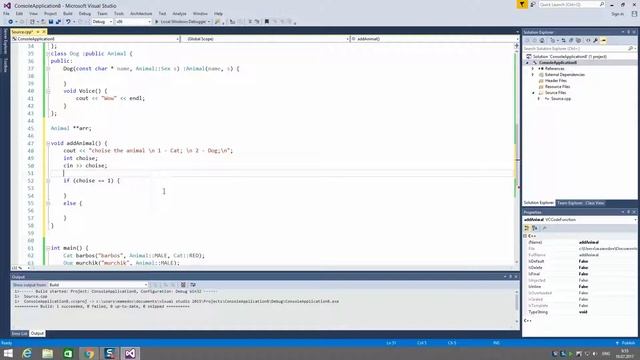Click the Quick Launch search field
The image size is (640, 360).
571,4
